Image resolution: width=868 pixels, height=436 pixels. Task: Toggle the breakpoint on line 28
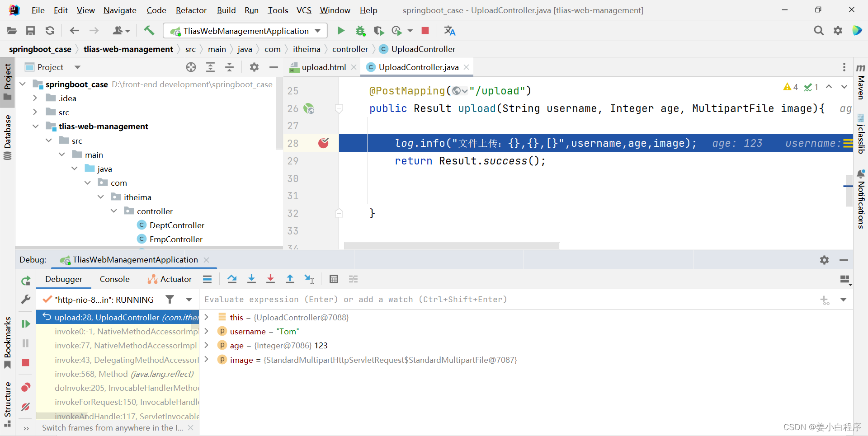(323, 143)
